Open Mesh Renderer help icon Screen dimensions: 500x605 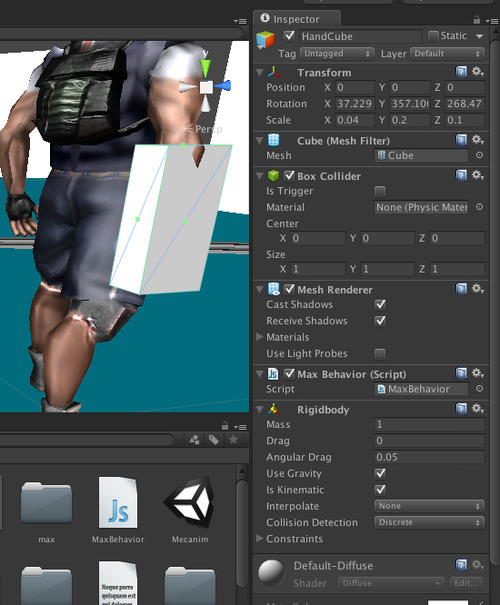(461, 289)
